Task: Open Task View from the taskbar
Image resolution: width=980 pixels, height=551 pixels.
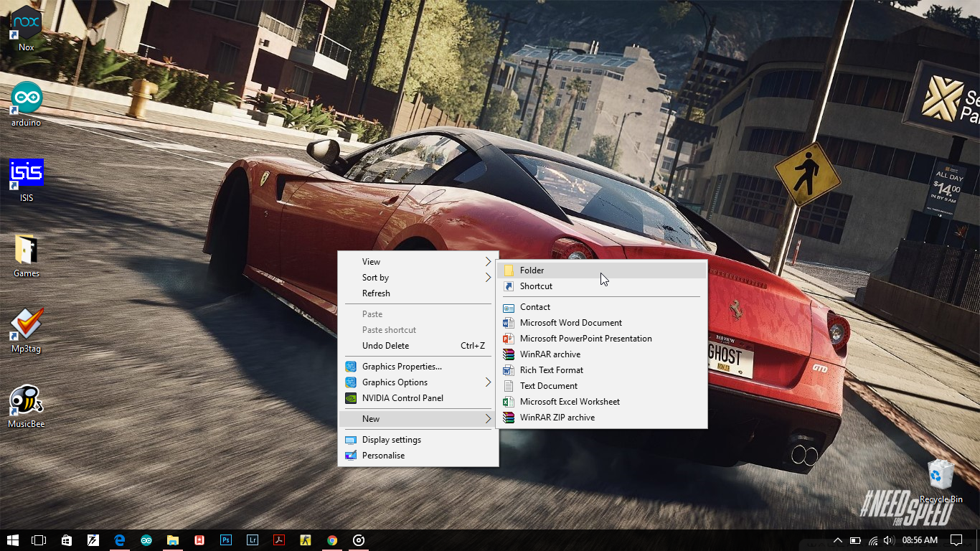Action: click(x=39, y=540)
